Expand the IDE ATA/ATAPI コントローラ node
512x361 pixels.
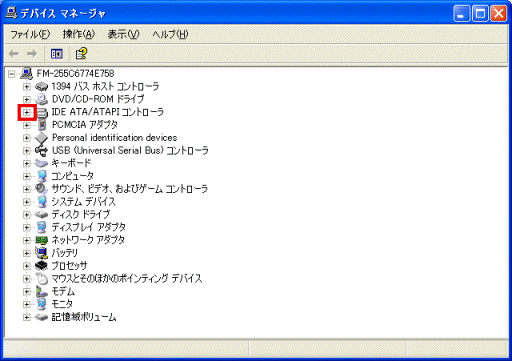click(x=26, y=112)
